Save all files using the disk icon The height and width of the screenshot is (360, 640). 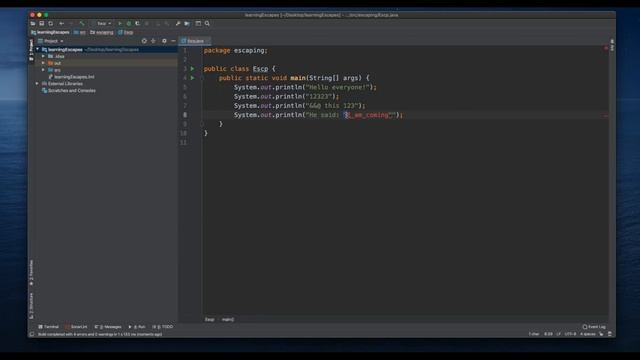[42, 24]
